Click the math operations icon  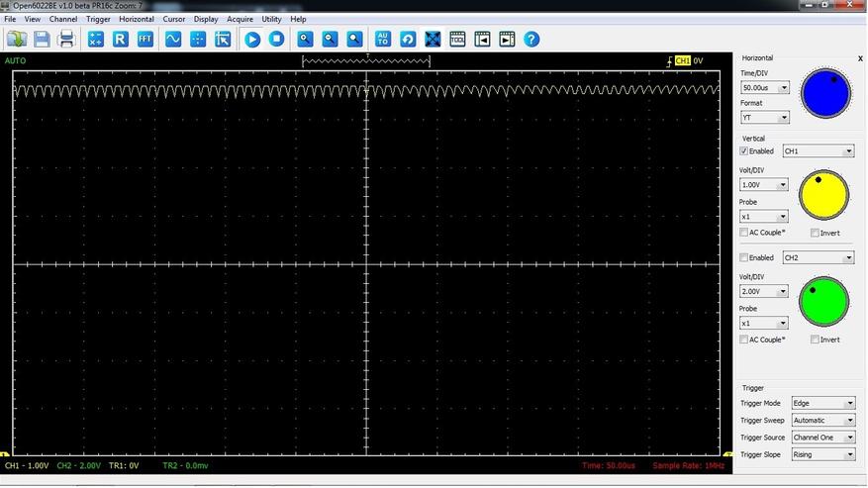95,40
